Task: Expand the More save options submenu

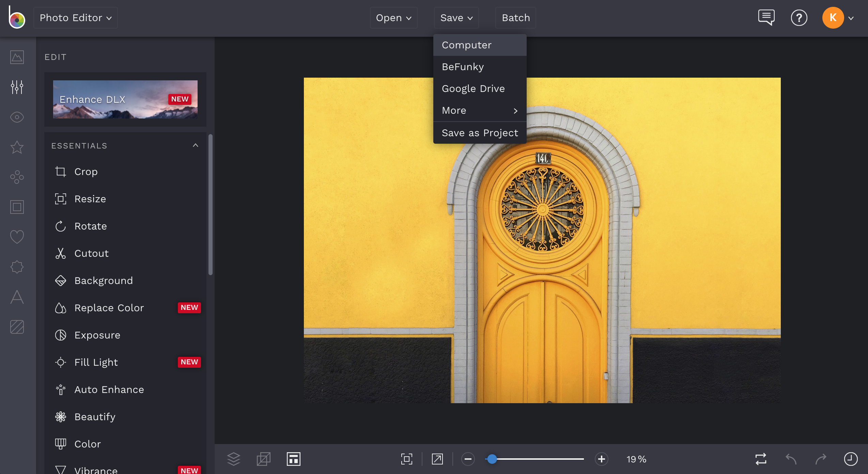Action: coord(479,110)
